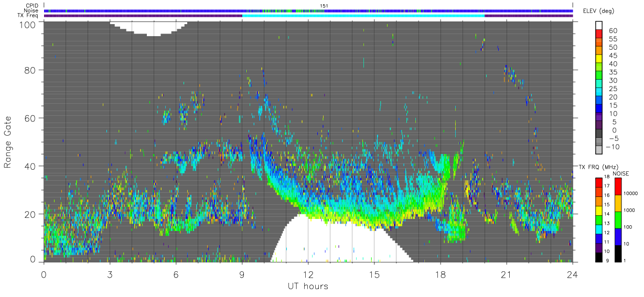Pick the yellow swatch in the ELEV colorbar
Image resolution: width=644 pixels, height=297 pixels.
[x=600, y=59]
